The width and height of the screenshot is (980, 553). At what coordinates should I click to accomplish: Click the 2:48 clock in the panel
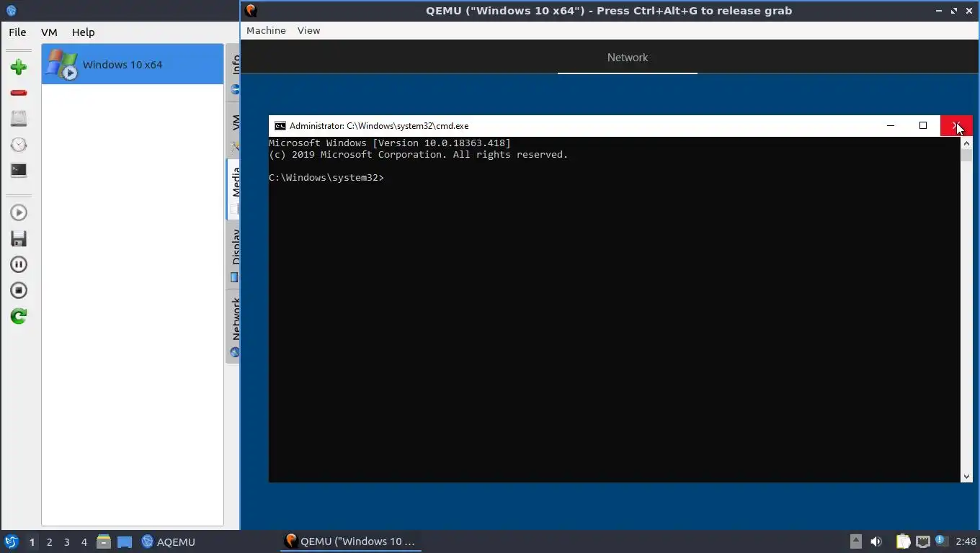click(x=966, y=541)
